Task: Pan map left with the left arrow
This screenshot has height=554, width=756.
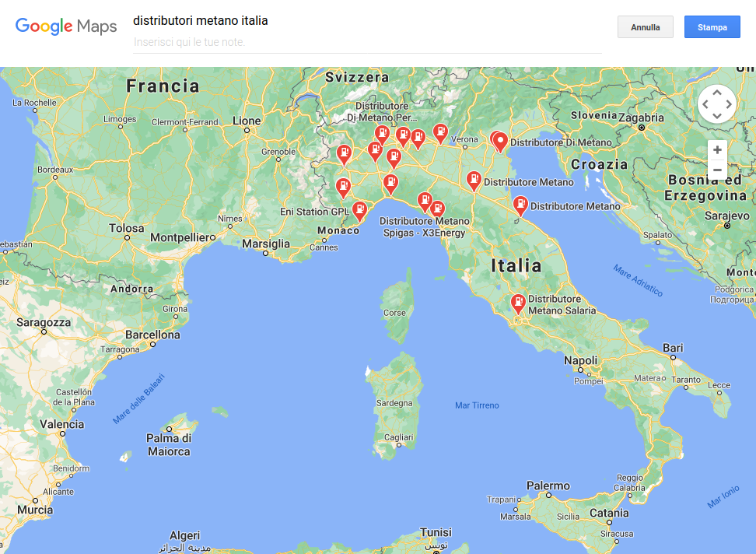Action: click(x=705, y=104)
